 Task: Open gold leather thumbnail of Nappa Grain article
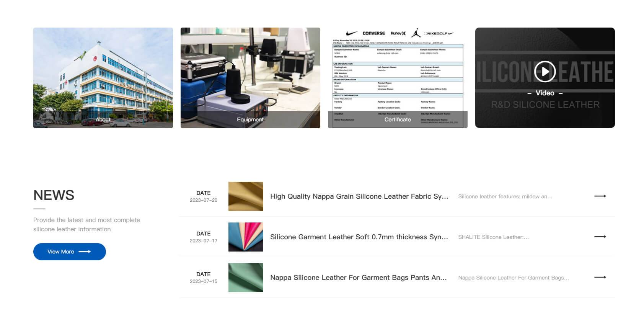(x=246, y=196)
